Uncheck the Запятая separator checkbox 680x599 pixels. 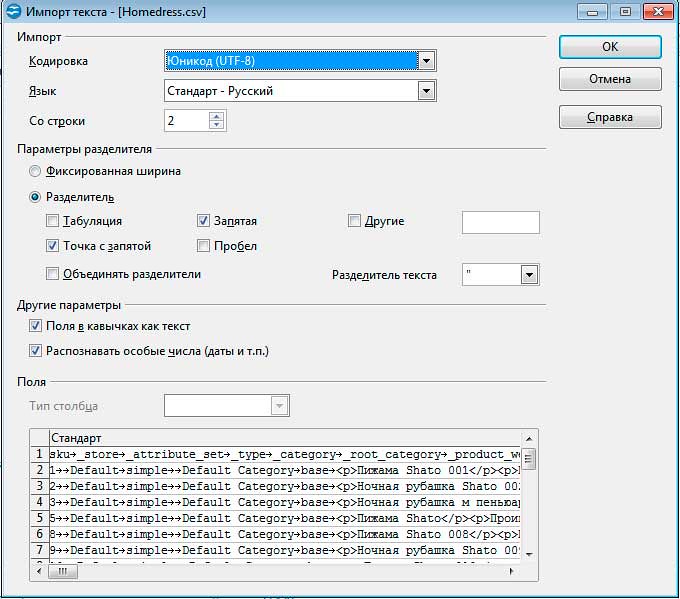[x=203, y=221]
